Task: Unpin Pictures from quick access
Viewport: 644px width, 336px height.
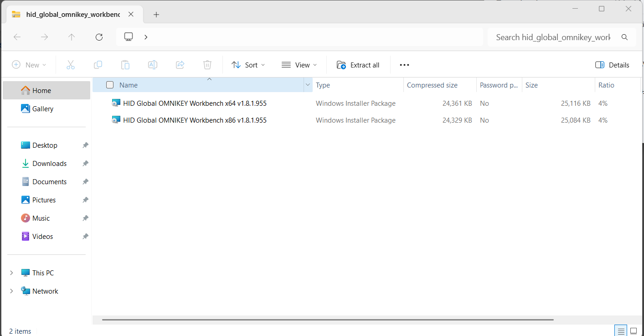Action: click(85, 200)
